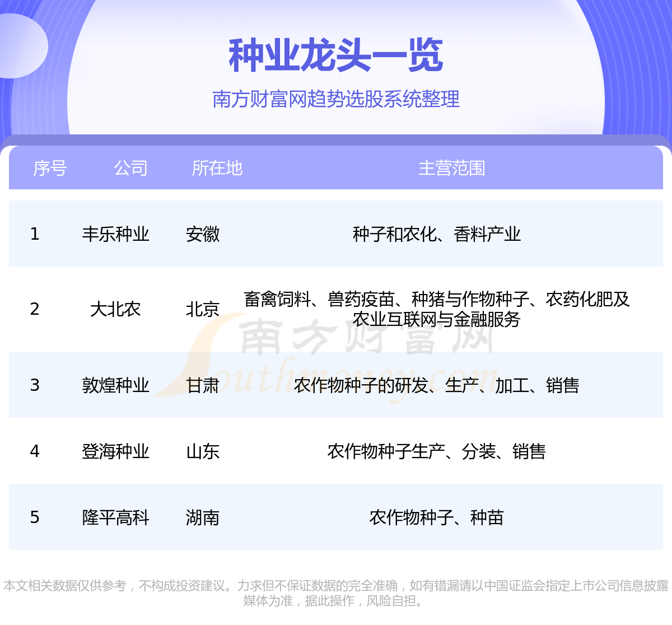Select the row number 2 cell
The width and height of the screenshot is (672, 625).
[35, 309]
